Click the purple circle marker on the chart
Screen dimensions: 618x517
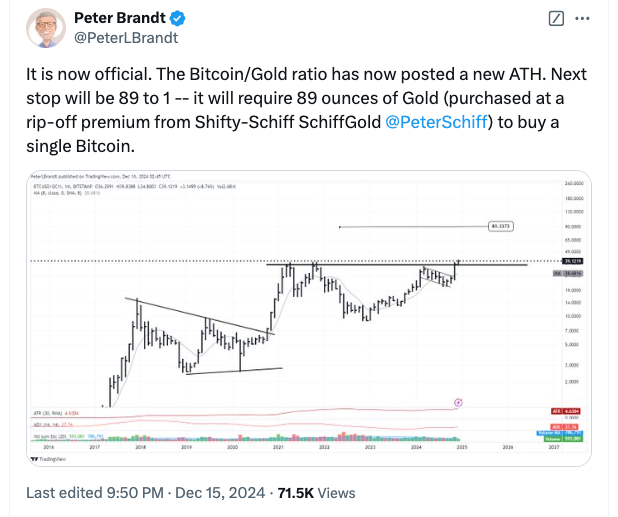[458, 402]
